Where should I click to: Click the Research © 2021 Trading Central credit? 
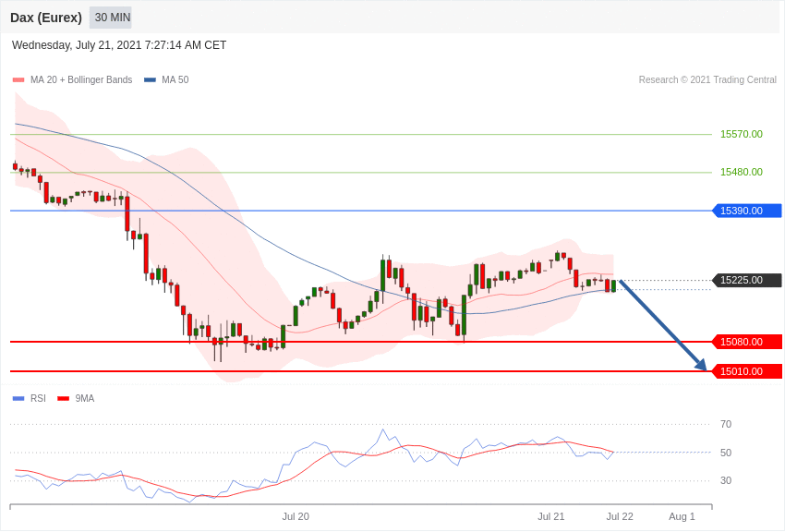coord(707,79)
